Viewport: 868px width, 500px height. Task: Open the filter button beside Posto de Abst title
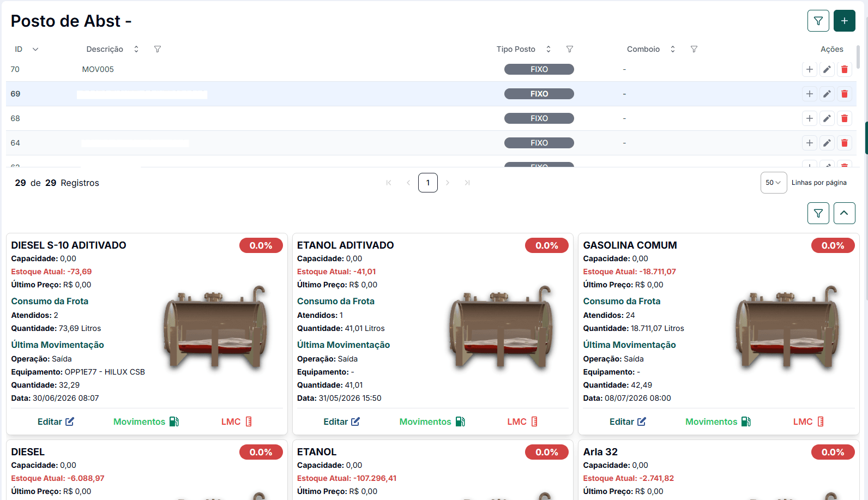click(818, 21)
